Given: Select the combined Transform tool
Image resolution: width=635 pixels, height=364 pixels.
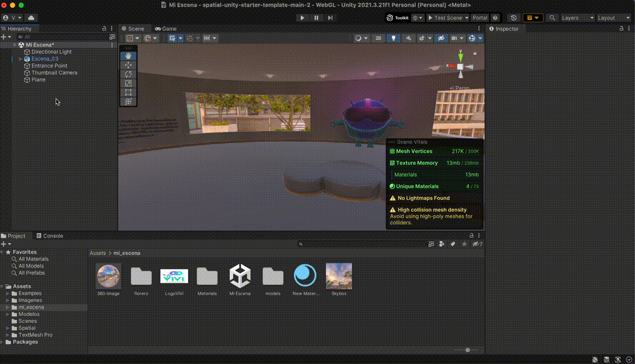Looking at the screenshot, I should (x=128, y=102).
